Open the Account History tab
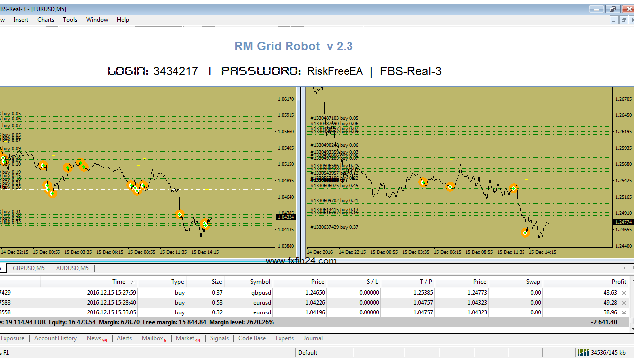639x364 pixels. pyautogui.click(x=56, y=338)
